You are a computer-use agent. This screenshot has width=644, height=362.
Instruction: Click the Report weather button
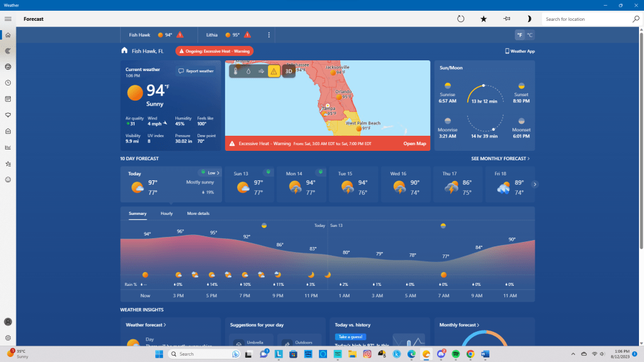pos(196,71)
